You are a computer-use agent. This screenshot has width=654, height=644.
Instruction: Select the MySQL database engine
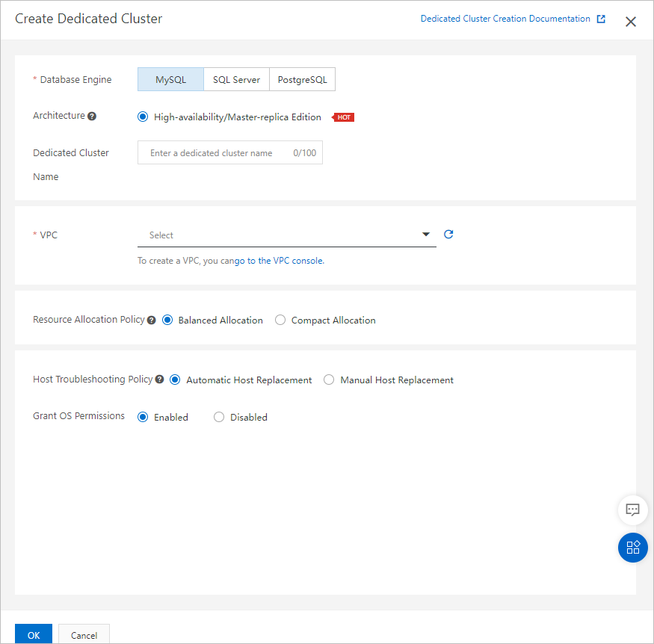(x=170, y=79)
